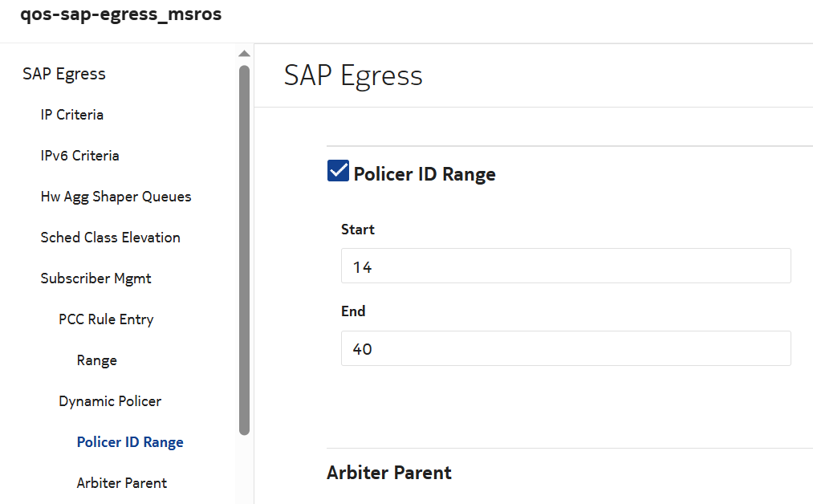
Task: Expand PCC Rule Entry in the tree
Action: [106, 319]
